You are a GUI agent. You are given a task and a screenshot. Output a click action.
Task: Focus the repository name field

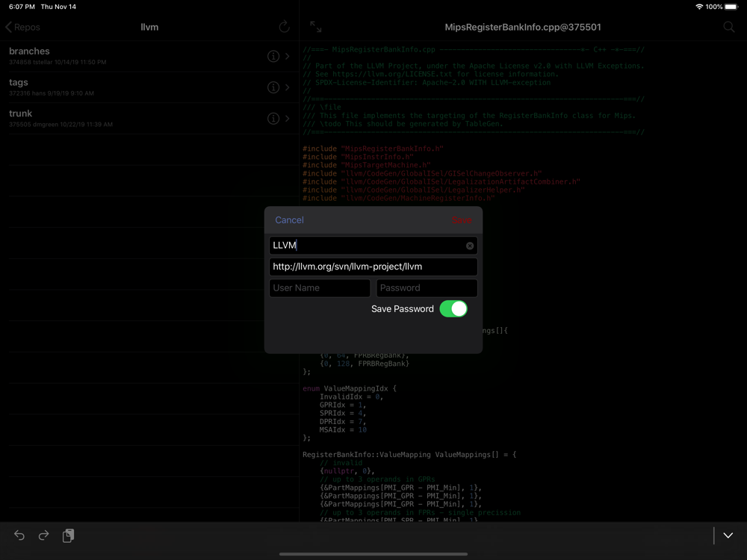click(x=373, y=245)
